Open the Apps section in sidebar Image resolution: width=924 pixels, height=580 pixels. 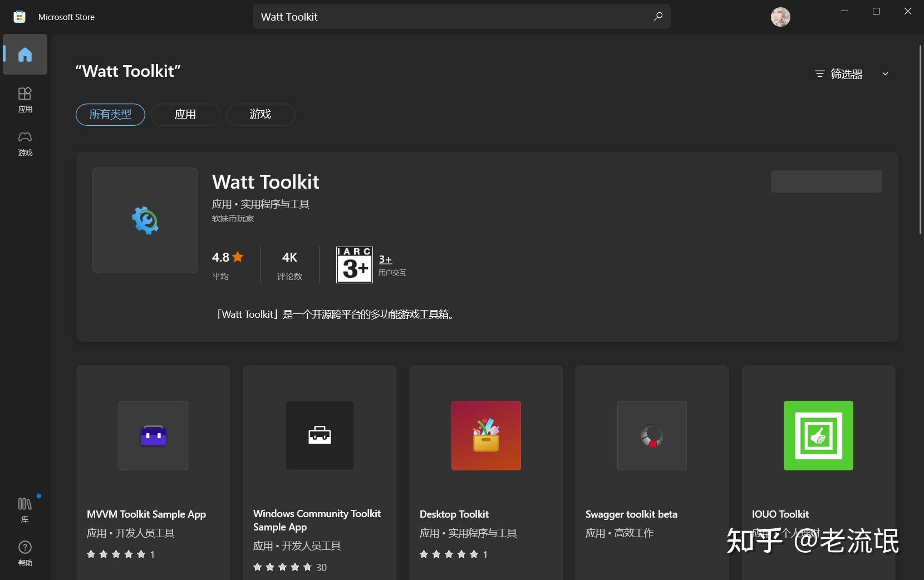click(25, 100)
